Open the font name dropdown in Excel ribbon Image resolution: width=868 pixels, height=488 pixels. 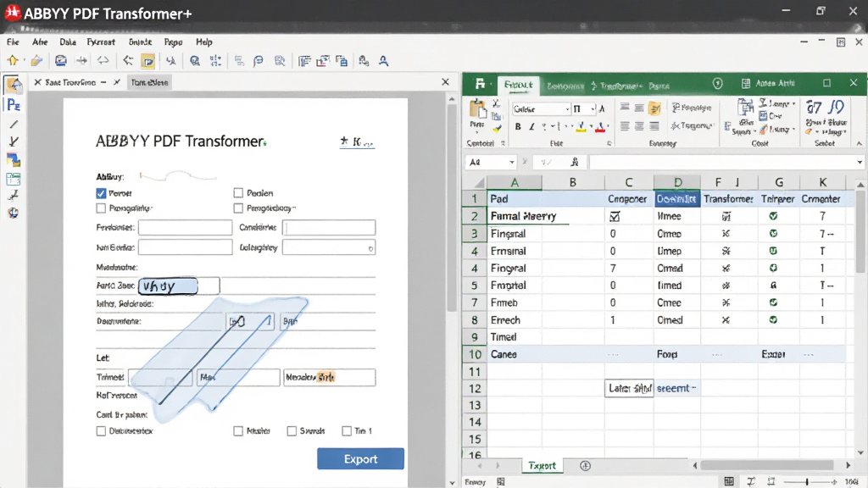click(x=567, y=109)
